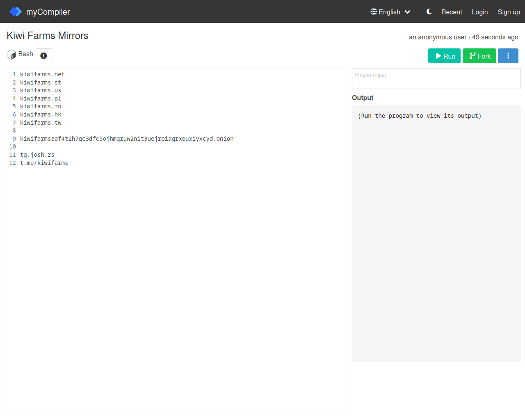Click the line kiwifarms.net in the editor
This screenshot has width=525, height=420.
click(42, 74)
